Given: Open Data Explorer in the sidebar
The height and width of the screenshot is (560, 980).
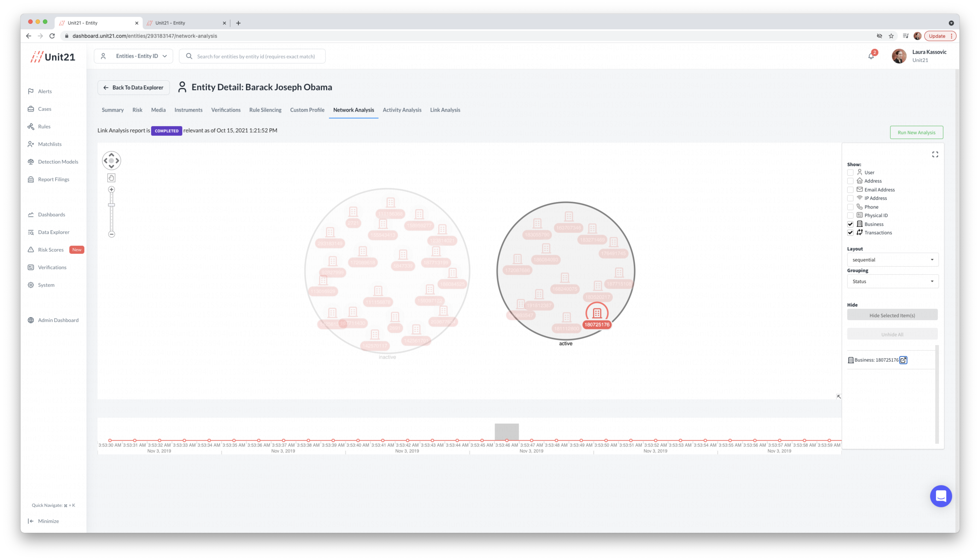Looking at the screenshot, I should tap(54, 232).
